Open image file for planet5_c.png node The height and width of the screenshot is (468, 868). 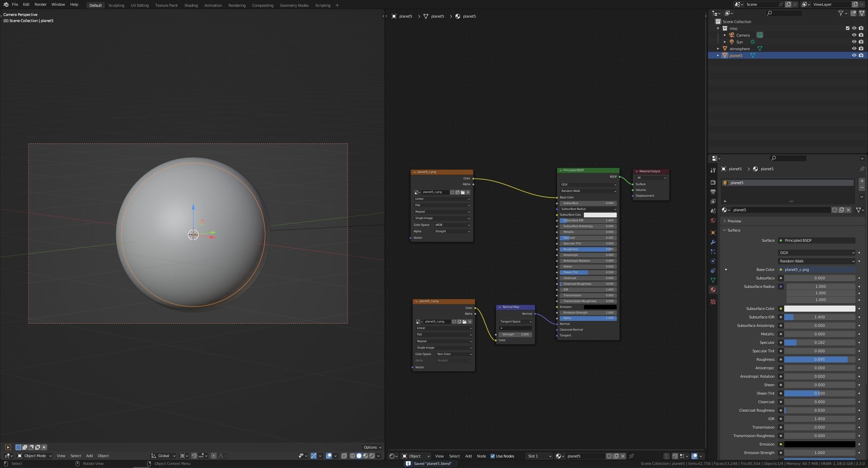462,192
